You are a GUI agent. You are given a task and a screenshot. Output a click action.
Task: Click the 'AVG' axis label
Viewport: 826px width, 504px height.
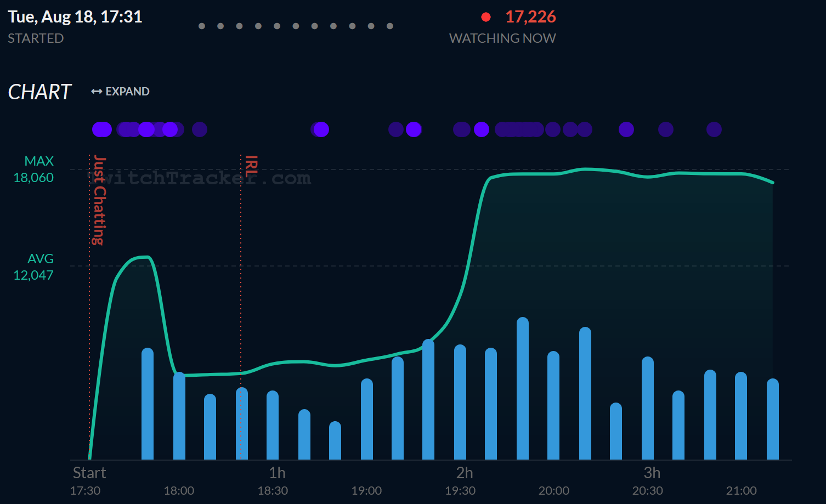point(41,259)
